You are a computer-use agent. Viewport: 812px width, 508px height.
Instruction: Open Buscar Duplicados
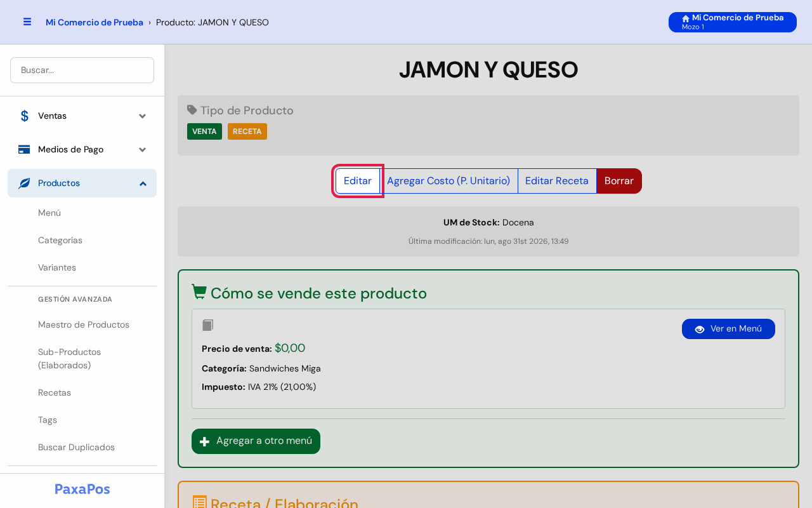[76, 447]
